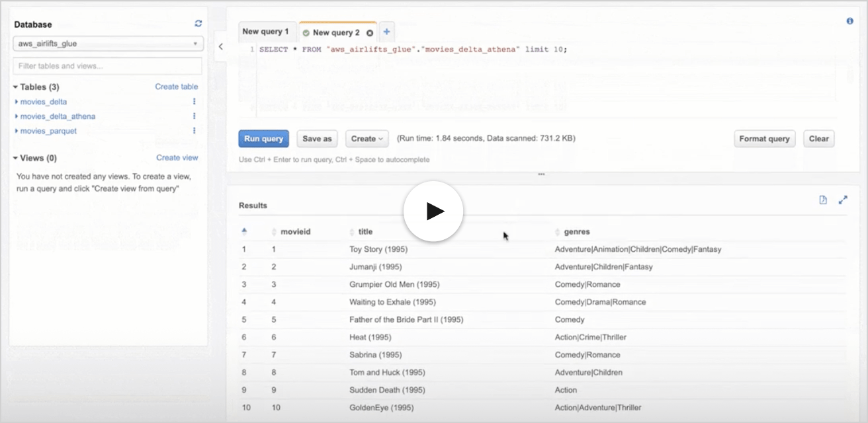Screen dimensions: 868x423
Task: Expand the movies_delta table tree item
Action: point(17,102)
